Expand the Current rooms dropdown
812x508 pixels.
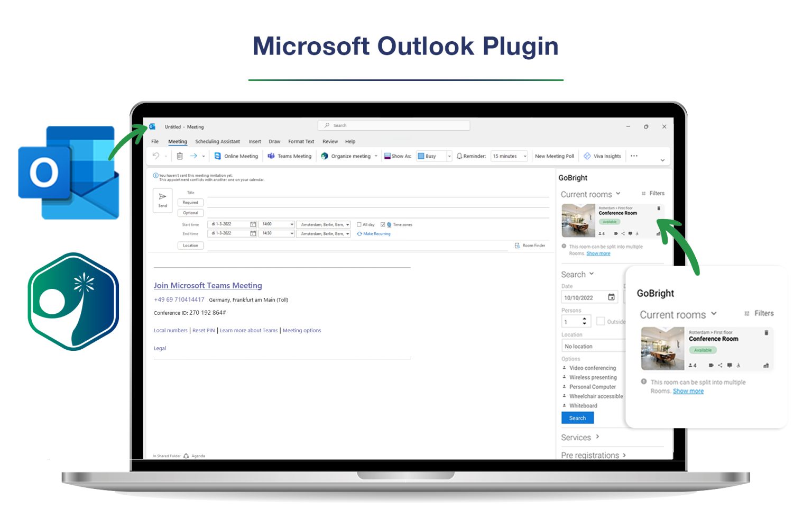pyautogui.click(x=619, y=194)
